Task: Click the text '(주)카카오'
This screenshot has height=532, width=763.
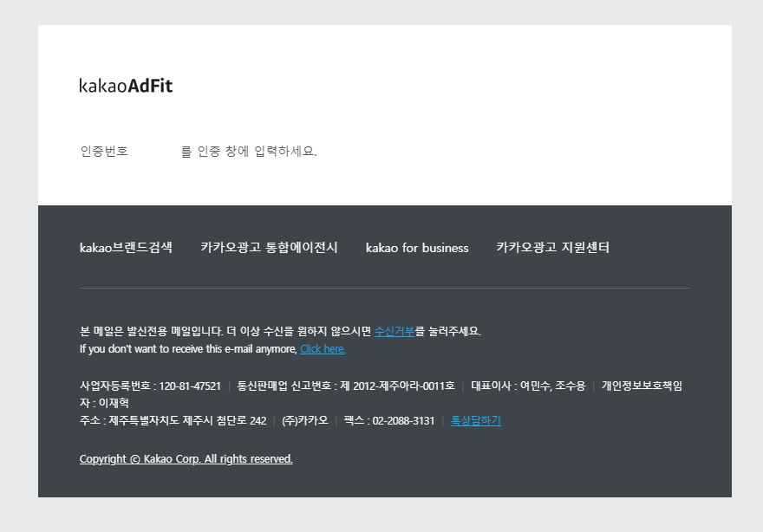Action: point(305,420)
